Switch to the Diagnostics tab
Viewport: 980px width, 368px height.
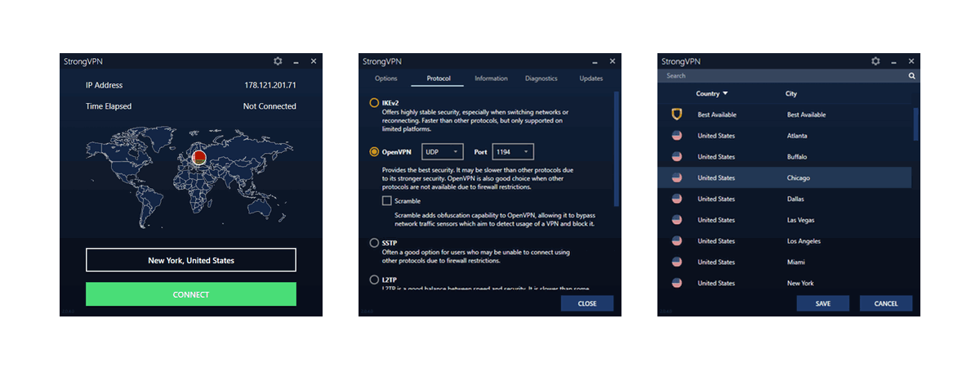(541, 79)
